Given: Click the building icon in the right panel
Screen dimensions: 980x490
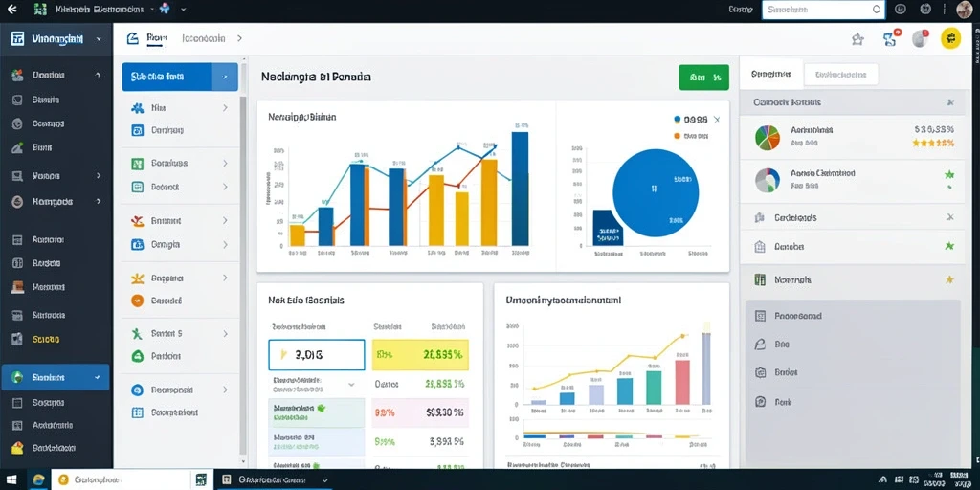Looking at the screenshot, I should tap(760, 246).
